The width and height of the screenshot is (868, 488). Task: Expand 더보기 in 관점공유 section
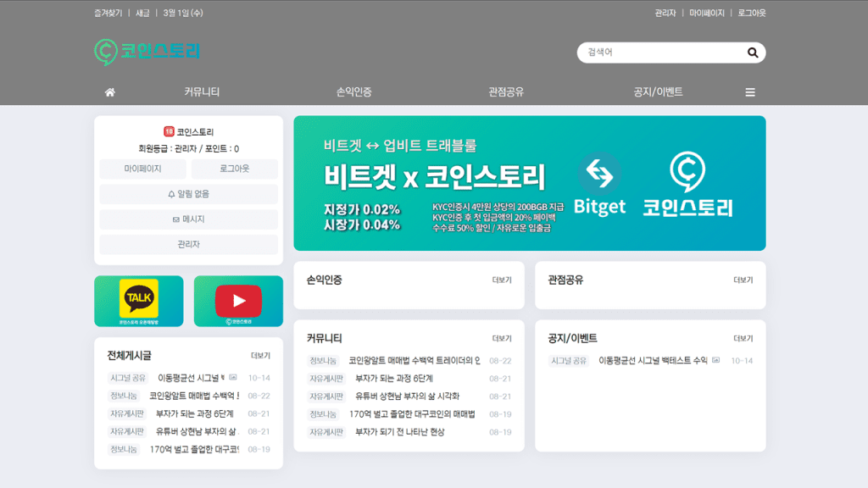coord(743,280)
